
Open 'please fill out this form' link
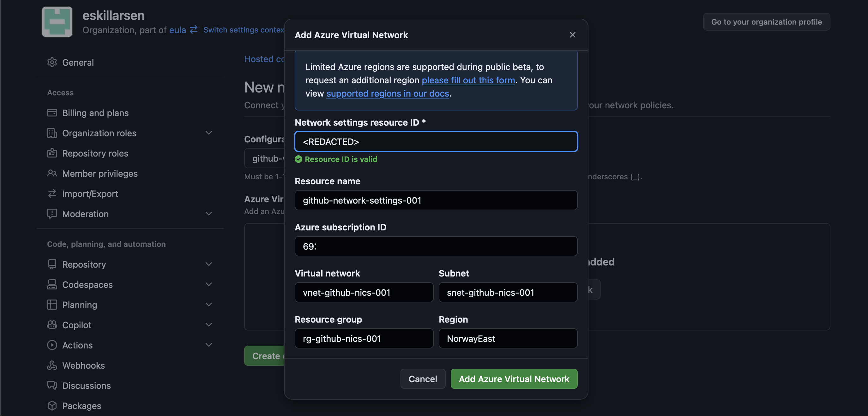click(x=468, y=80)
